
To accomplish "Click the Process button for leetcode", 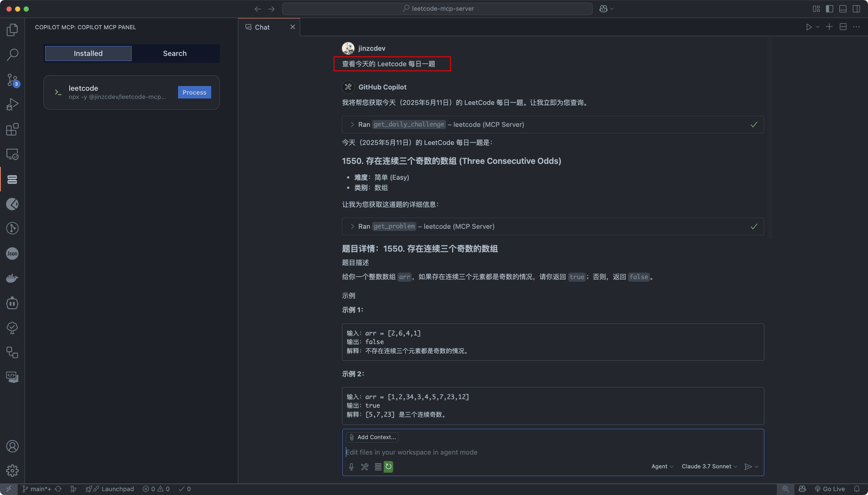I will tap(194, 92).
